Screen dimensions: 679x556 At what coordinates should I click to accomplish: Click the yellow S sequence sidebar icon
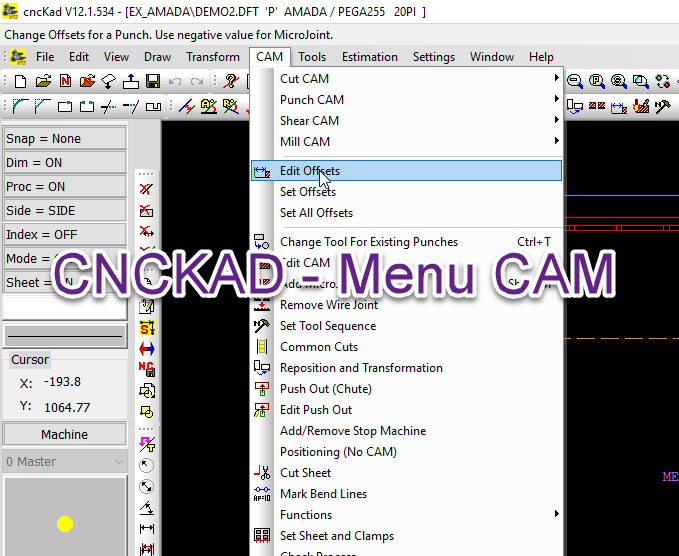tap(147, 328)
